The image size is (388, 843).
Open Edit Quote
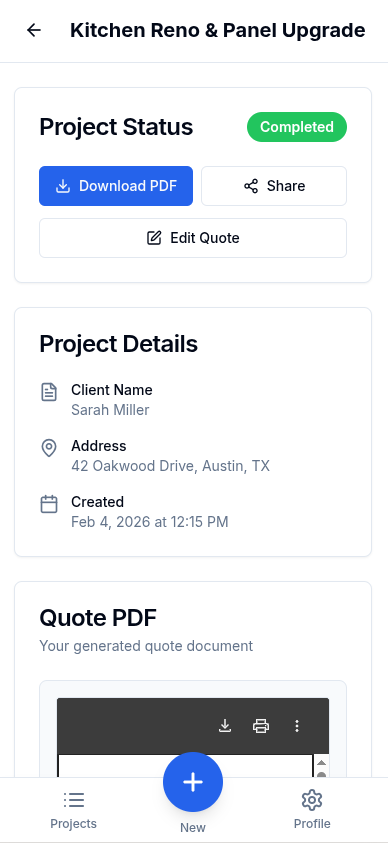193,238
